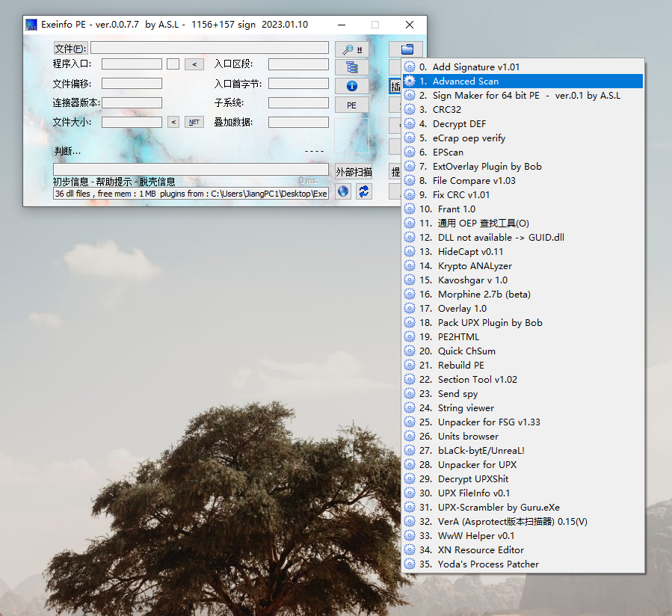
Task: Open UPX FileInfo v0.1
Action: [x=523, y=493]
